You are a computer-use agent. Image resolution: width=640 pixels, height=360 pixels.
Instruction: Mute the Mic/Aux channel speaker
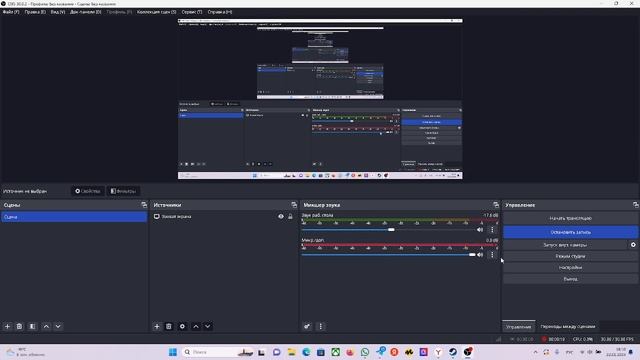[480, 255]
